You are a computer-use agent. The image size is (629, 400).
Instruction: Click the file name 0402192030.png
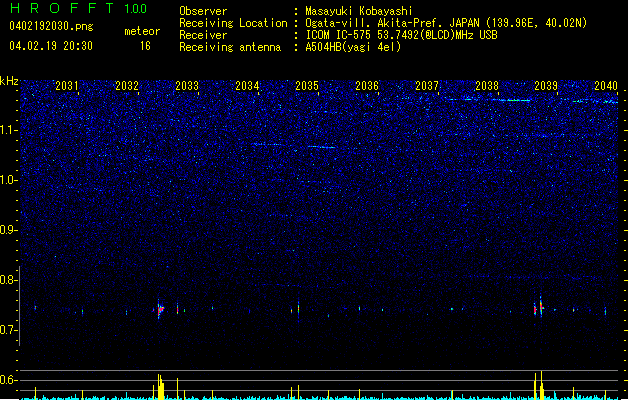tap(51, 26)
